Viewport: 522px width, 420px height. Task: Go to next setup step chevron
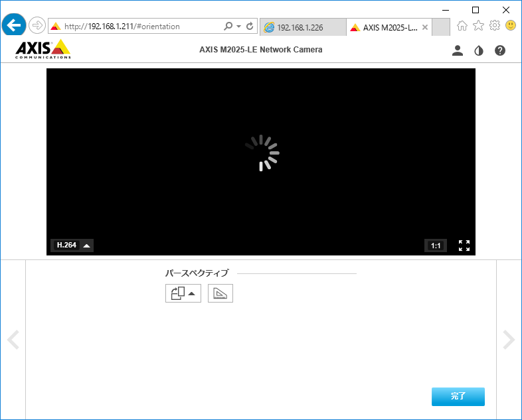509,340
